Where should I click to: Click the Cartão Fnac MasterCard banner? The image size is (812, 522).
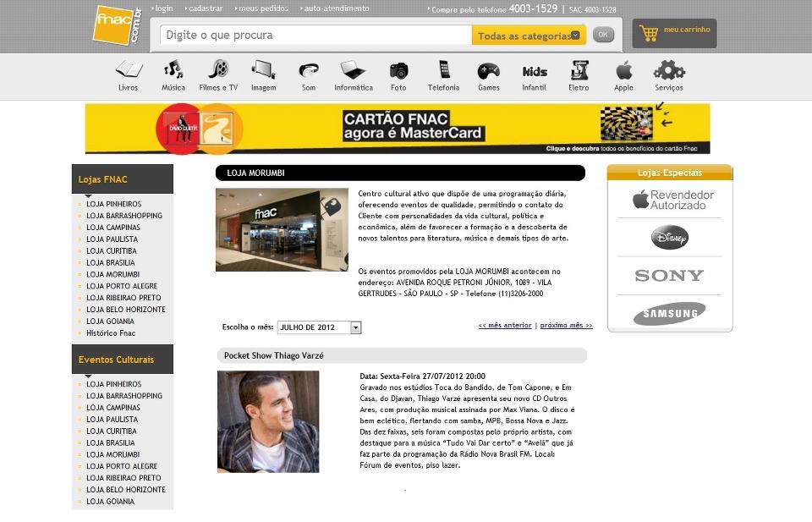coord(398,129)
